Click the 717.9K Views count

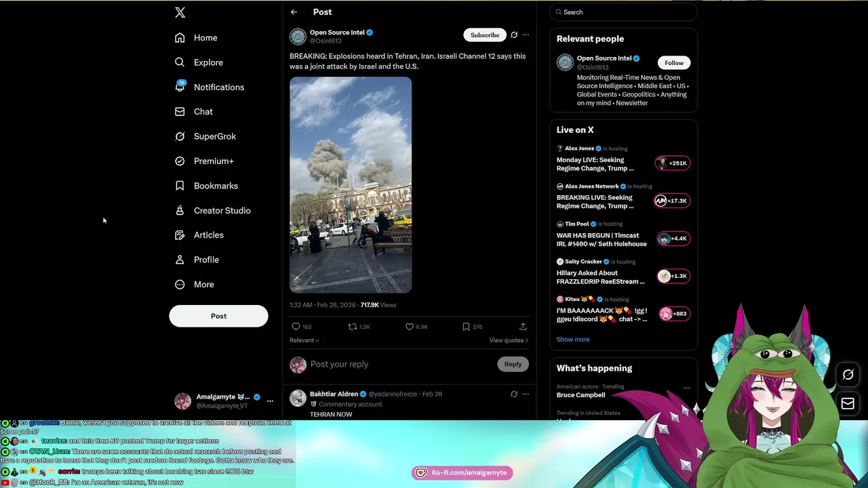click(378, 305)
